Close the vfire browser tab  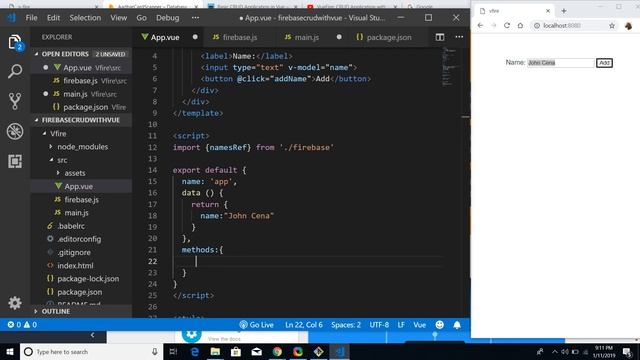tap(548, 11)
